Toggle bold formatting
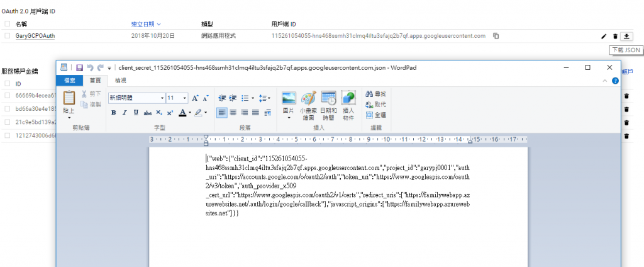Screen dimensions: 644x267 pos(114,112)
